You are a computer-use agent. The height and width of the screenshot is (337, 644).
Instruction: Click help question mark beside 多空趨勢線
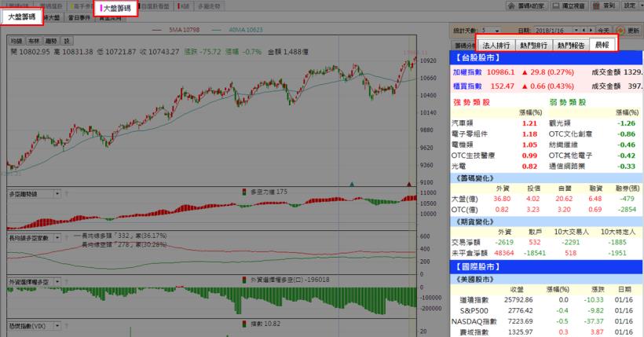[67, 193]
